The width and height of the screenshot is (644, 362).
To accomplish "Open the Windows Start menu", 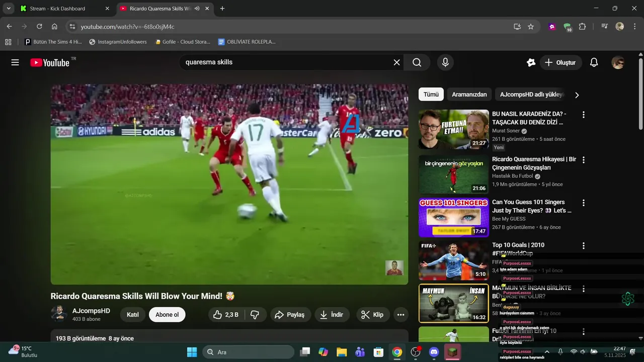I will [192, 352].
